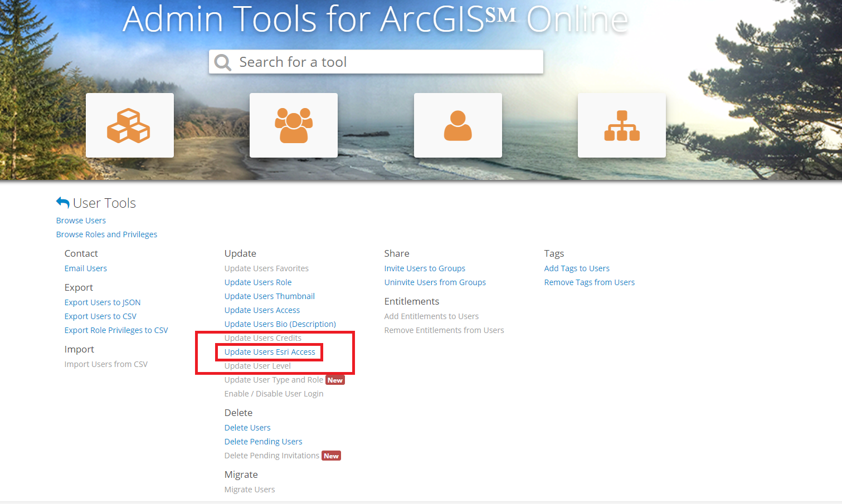Choose Export Users to CSV

point(100,316)
